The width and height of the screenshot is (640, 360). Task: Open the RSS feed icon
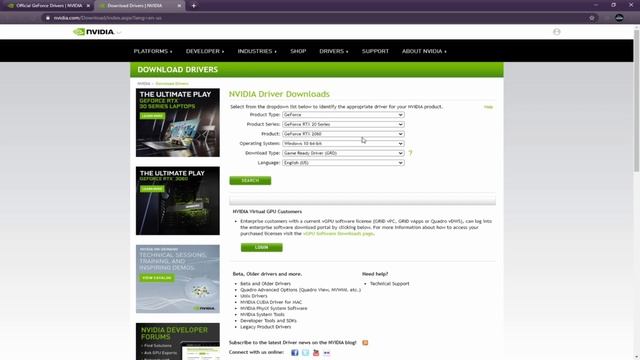(365, 342)
